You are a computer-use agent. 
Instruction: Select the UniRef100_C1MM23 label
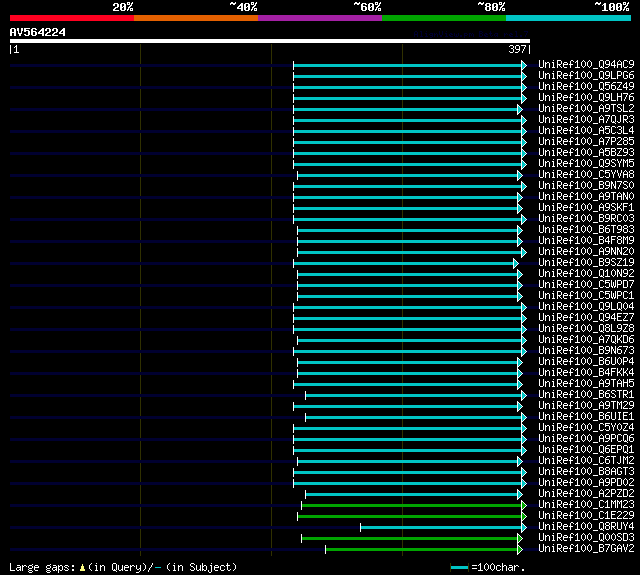[586, 505]
